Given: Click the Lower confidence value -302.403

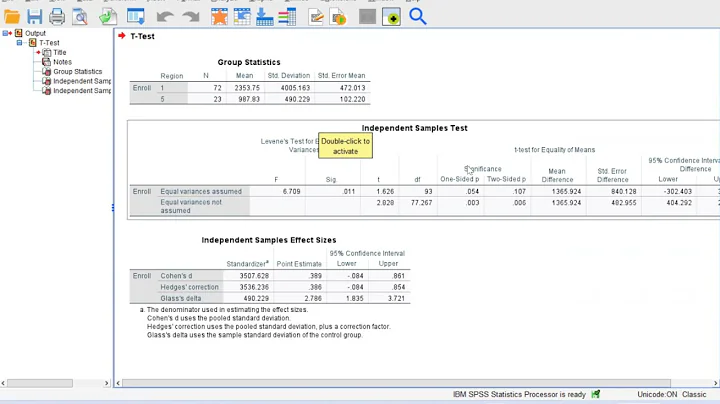Looking at the screenshot, I should [x=677, y=191].
